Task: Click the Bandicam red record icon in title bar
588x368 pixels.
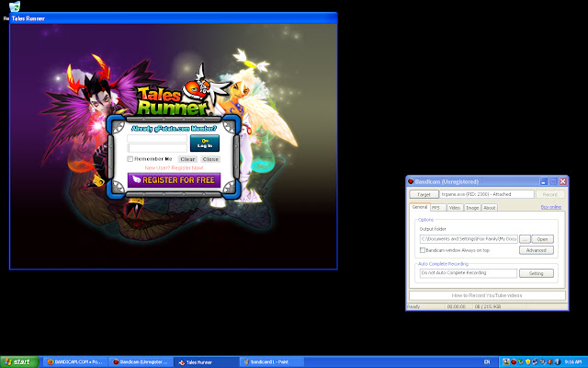Action: tap(411, 181)
